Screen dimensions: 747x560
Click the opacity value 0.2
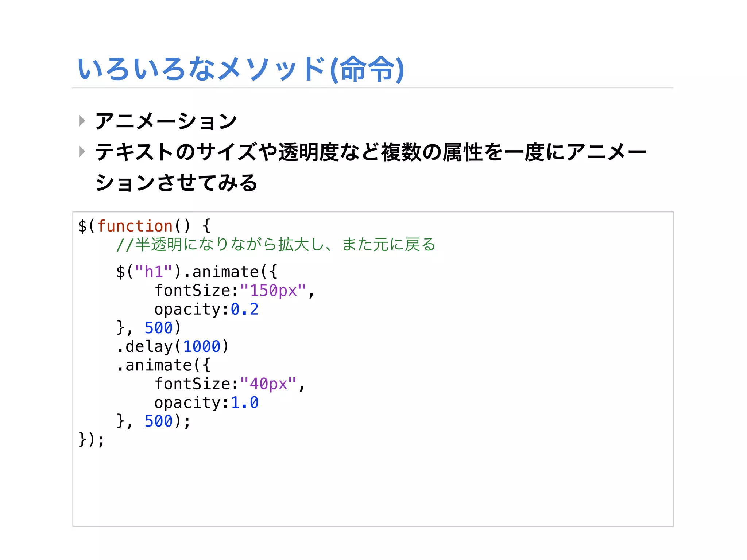244,310
